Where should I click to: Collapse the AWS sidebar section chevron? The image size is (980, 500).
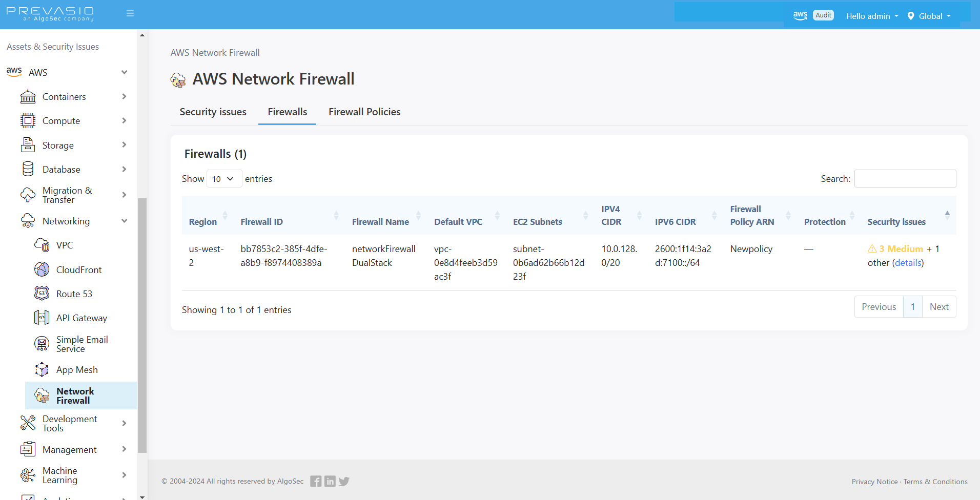pos(124,72)
